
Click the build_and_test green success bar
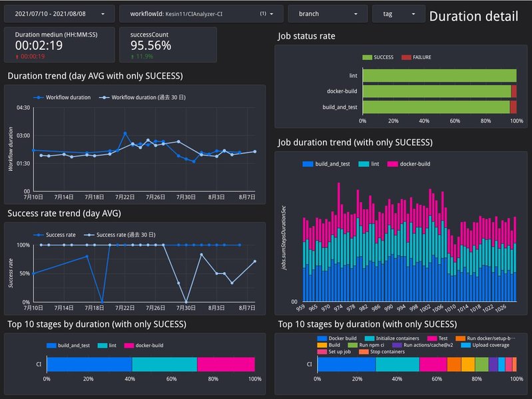pos(436,107)
